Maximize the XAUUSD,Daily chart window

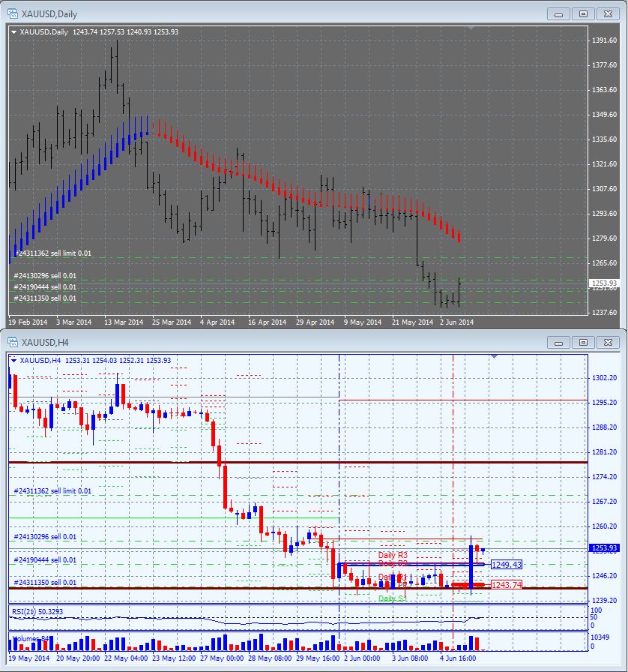pyautogui.click(x=583, y=14)
